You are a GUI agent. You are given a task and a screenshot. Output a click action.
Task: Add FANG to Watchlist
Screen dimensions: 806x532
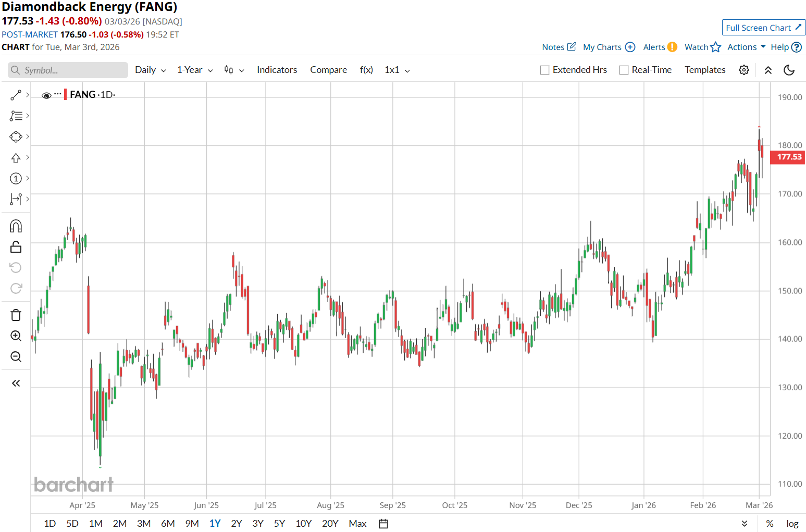(x=703, y=47)
